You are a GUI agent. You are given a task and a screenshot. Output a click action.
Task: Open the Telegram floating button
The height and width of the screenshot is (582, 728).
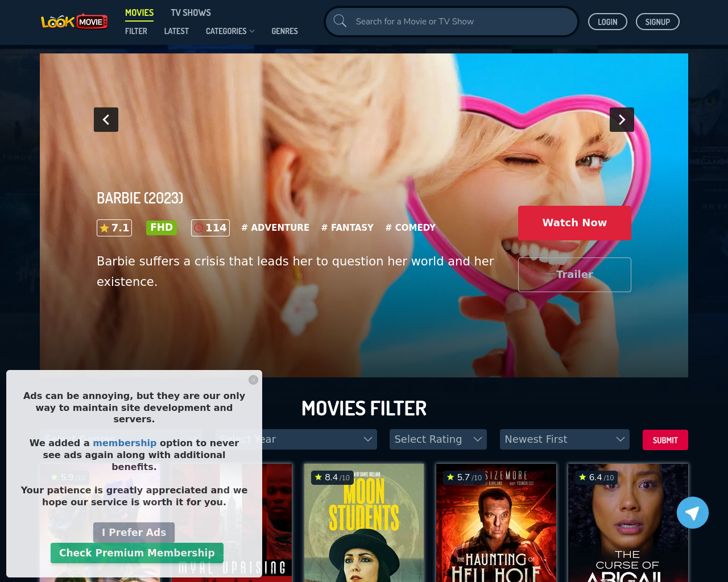pos(693,513)
